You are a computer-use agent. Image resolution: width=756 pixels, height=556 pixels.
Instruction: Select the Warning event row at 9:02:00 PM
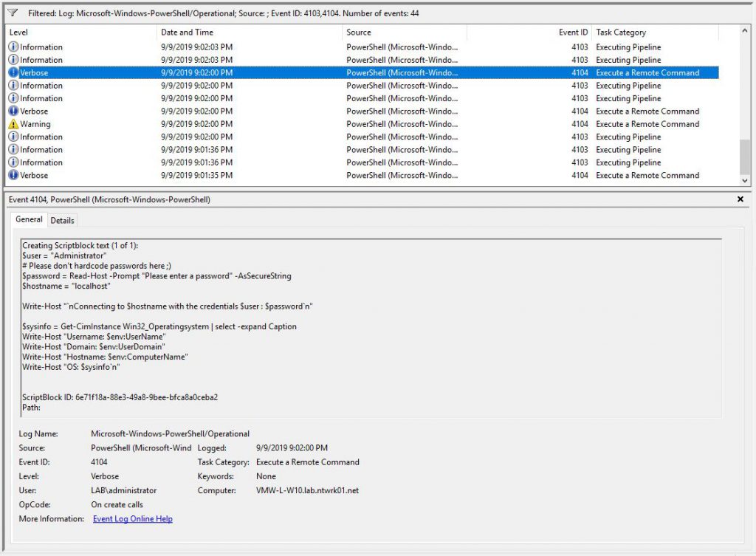click(221, 124)
